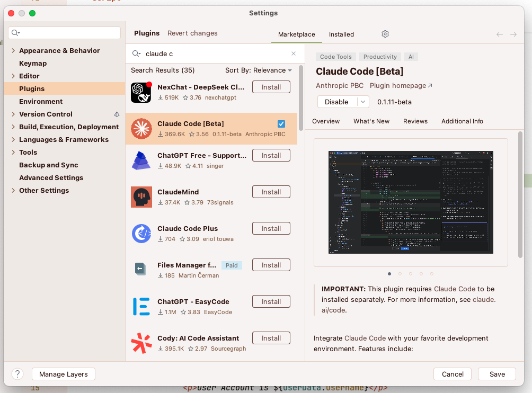Screen dimensions: 532x393
Task: Cancel the Settings dialog
Action: pyautogui.click(x=453, y=374)
